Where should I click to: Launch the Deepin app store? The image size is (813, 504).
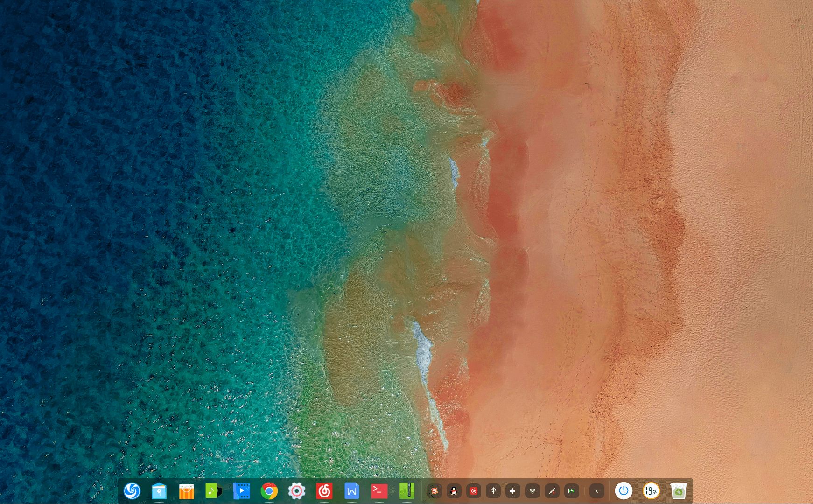187,491
